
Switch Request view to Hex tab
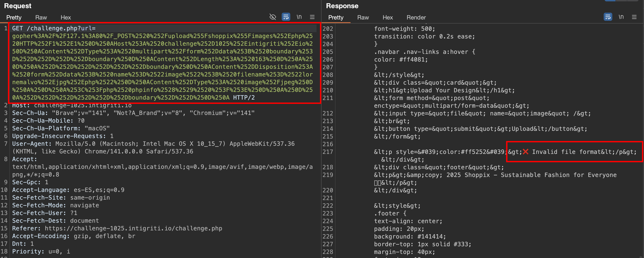pos(66,17)
